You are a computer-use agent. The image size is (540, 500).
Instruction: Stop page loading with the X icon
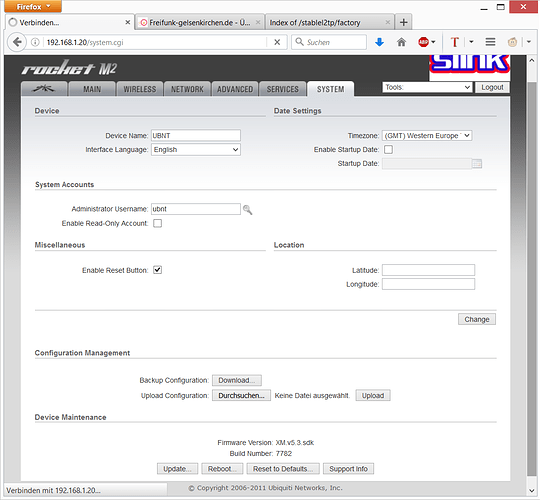277,42
